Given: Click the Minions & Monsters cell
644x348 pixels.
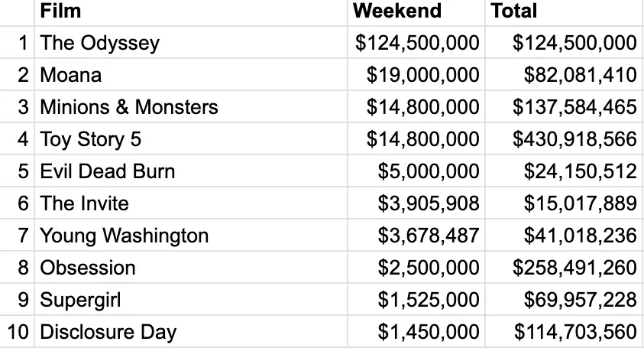Looking at the screenshot, I should pos(191,106).
